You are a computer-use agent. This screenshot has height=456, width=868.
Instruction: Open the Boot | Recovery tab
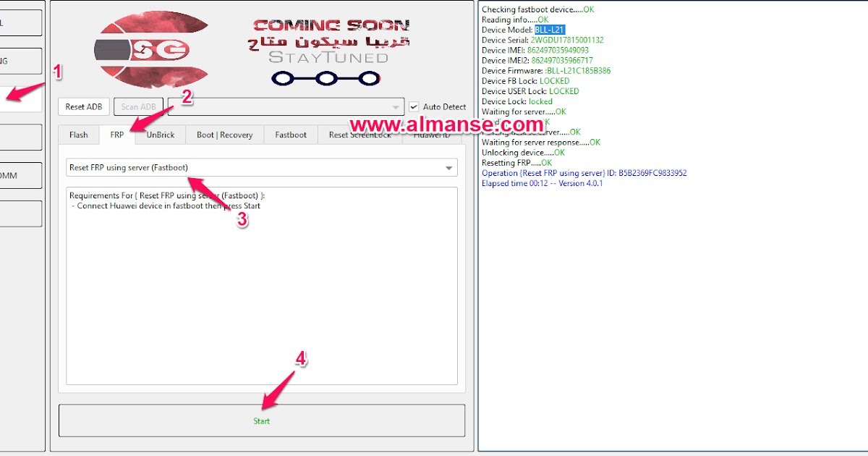coord(224,135)
